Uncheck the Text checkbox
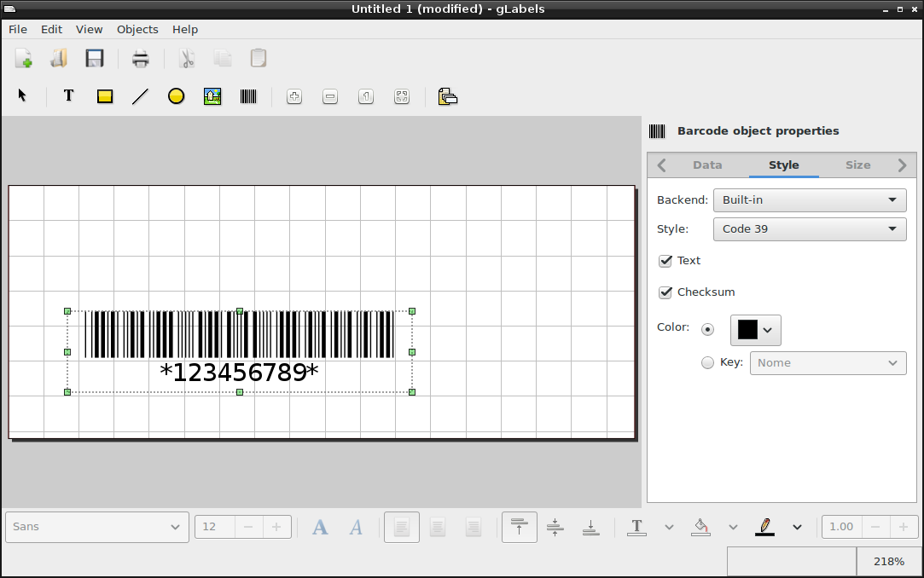This screenshot has height=578, width=924. [x=665, y=261]
